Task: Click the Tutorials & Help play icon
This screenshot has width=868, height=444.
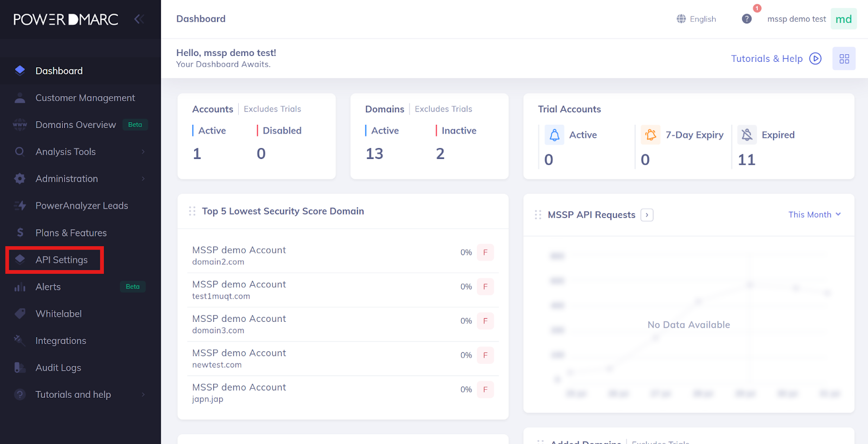Action: point(815,59)
